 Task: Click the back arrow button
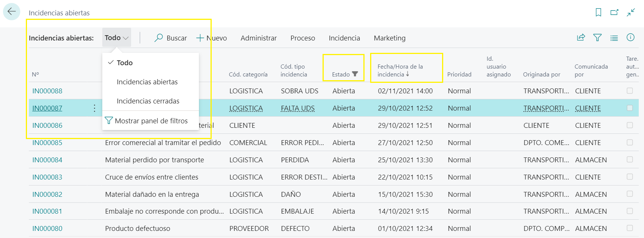coord(12,12)
